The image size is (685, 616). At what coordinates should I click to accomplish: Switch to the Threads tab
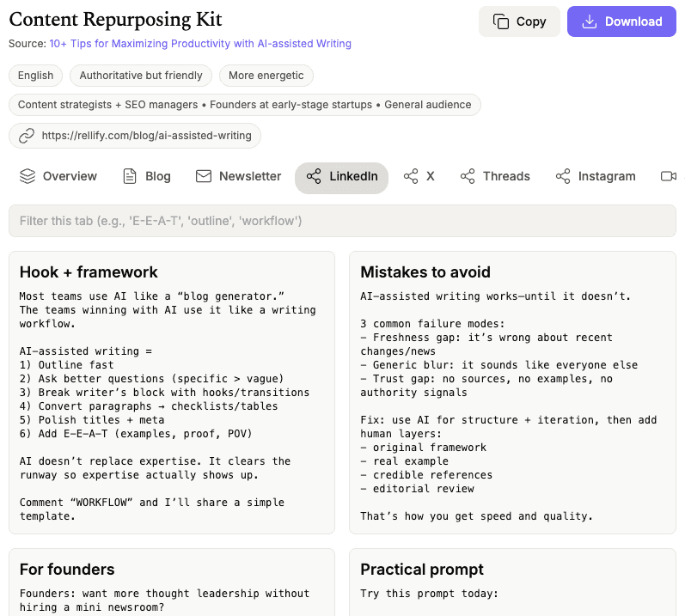point(495,176)
